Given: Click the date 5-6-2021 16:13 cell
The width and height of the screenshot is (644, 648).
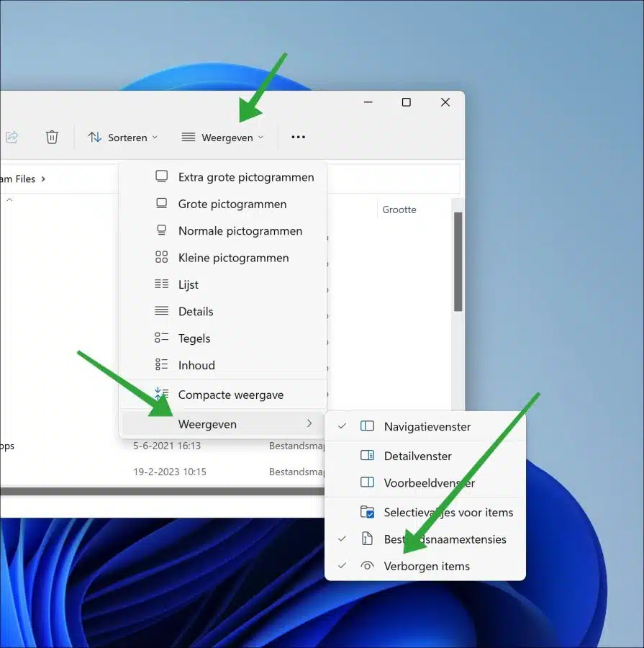Looking at the screenshot, I should click(167, 446).
